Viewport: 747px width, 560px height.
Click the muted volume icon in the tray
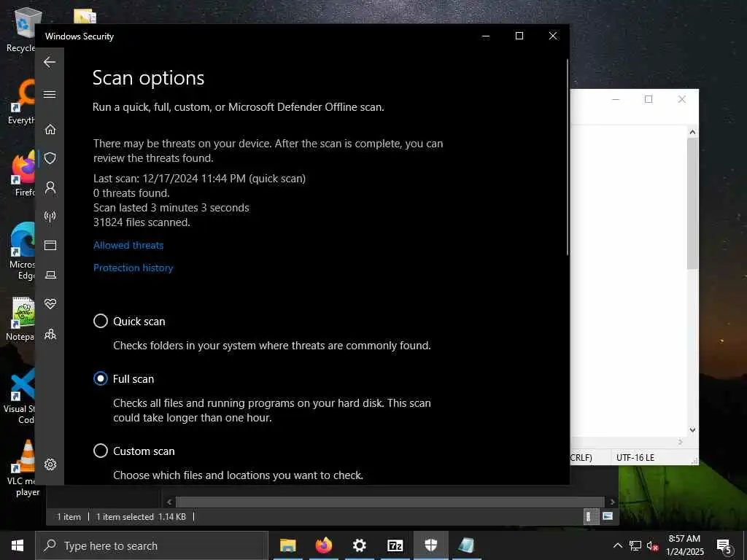pyautogui.click(x=652, y=545)
